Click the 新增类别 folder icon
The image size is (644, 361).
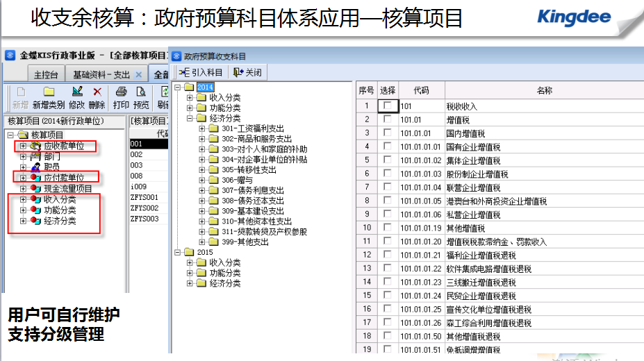click(x=49, y=92)
